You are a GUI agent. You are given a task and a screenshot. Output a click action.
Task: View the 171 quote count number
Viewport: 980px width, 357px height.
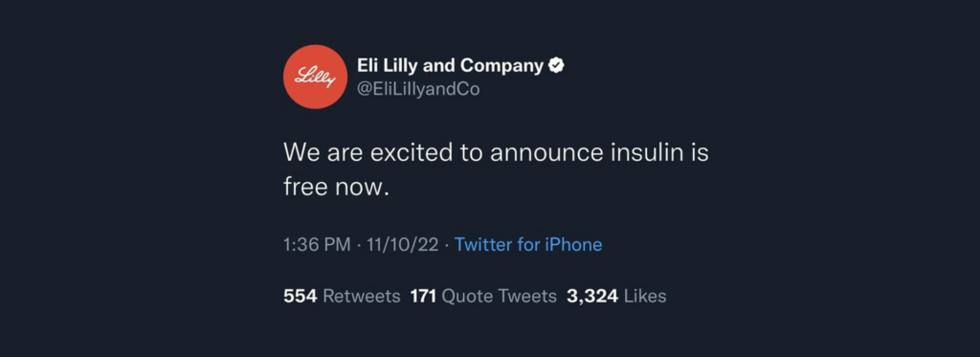point(424,296)
